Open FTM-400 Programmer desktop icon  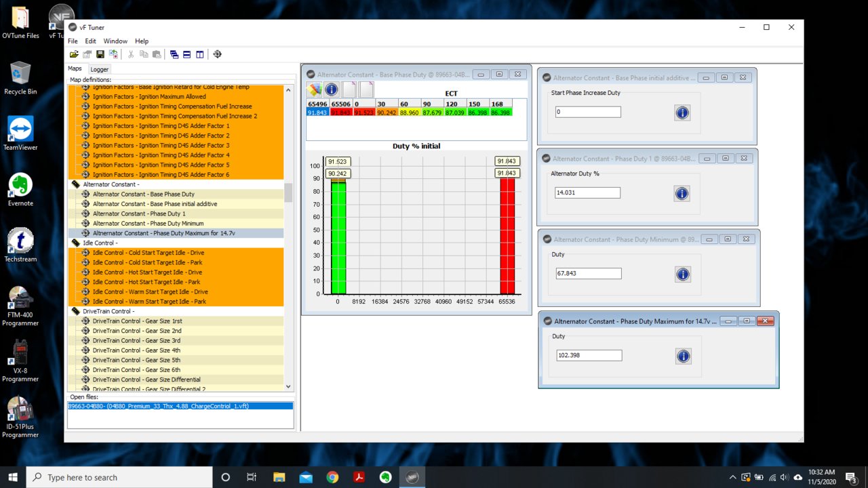[x=20, y=306]
